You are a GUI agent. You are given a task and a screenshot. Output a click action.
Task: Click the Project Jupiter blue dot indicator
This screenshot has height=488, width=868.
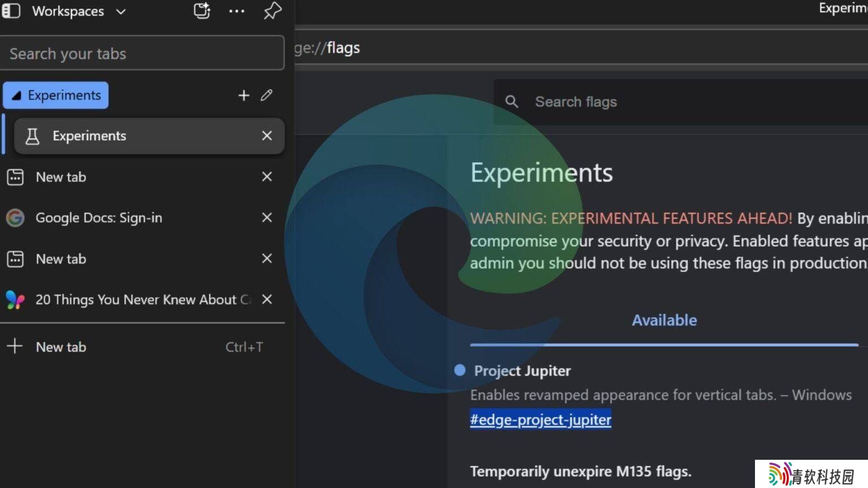[460, 371]
